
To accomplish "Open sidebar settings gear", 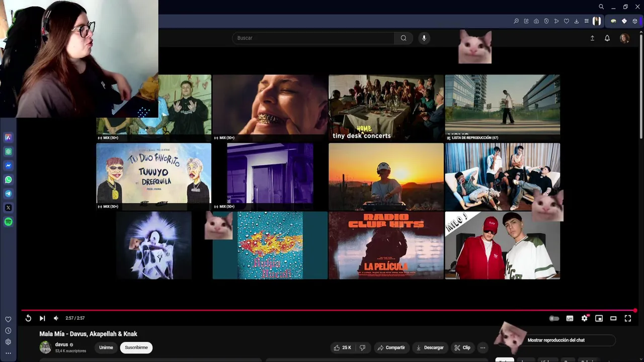I will [x=8, y=342].
